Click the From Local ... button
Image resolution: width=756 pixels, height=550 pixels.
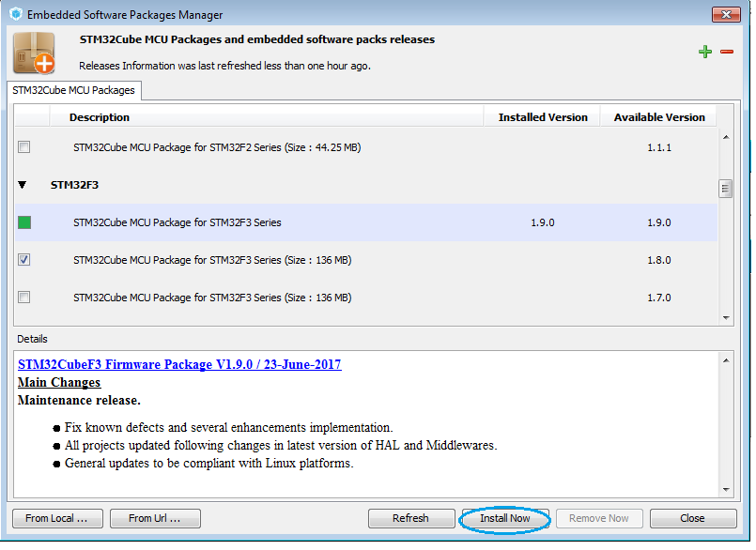(57, 518)
